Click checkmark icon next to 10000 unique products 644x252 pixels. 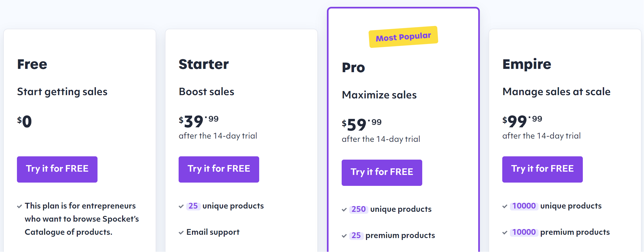pos(505,206)
